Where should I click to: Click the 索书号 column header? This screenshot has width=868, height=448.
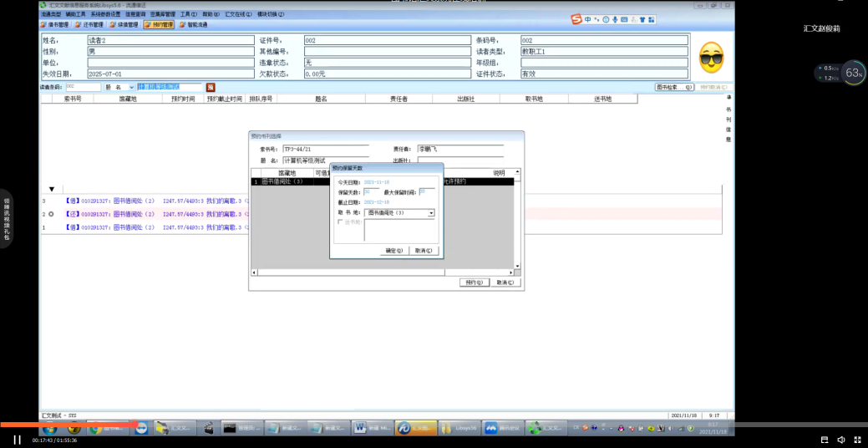(73, 99)
